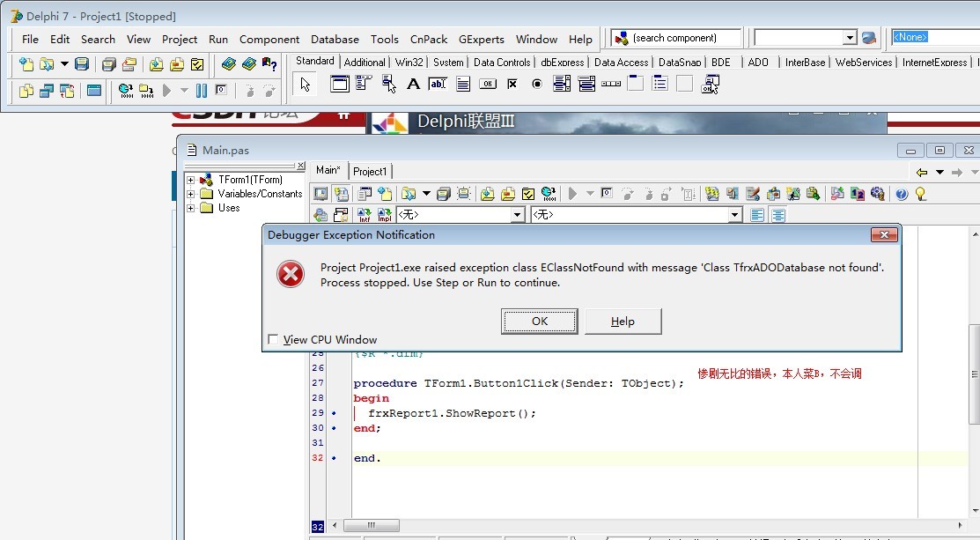Expand the Variables/Constants tree node
This screenshot has width=980, height=540.
[190, 194]
